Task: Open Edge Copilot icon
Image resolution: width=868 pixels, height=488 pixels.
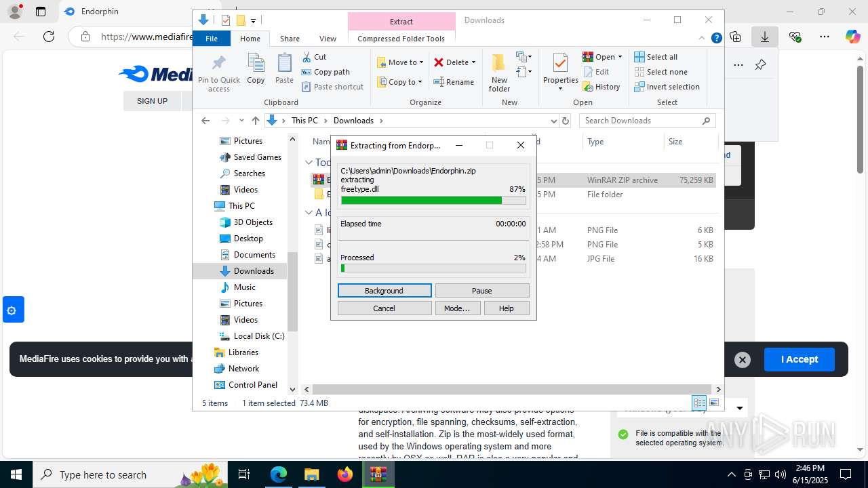Action: click(x=852, y=37)
